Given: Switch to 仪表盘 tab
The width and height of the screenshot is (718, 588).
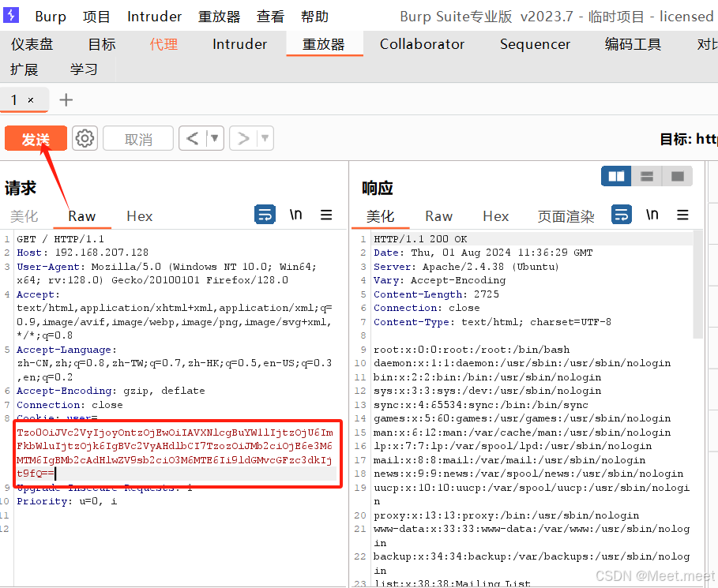Looking at the screenshot, I should pos(32,44).
